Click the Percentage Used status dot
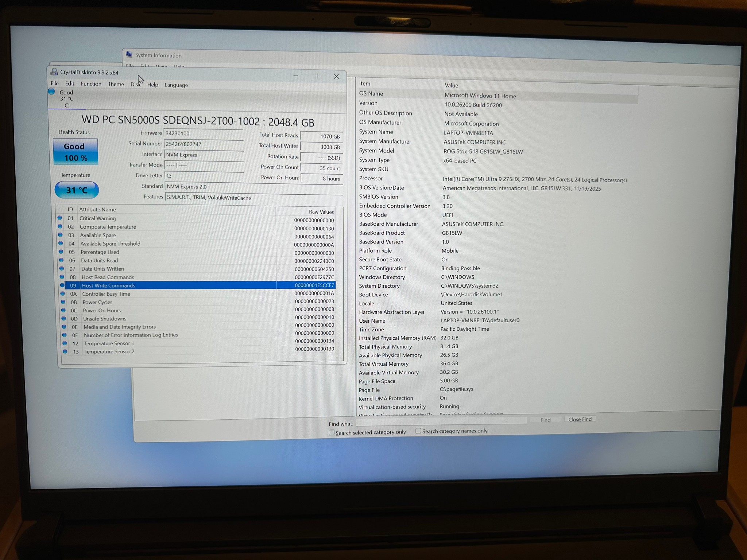 pos(61,252)
